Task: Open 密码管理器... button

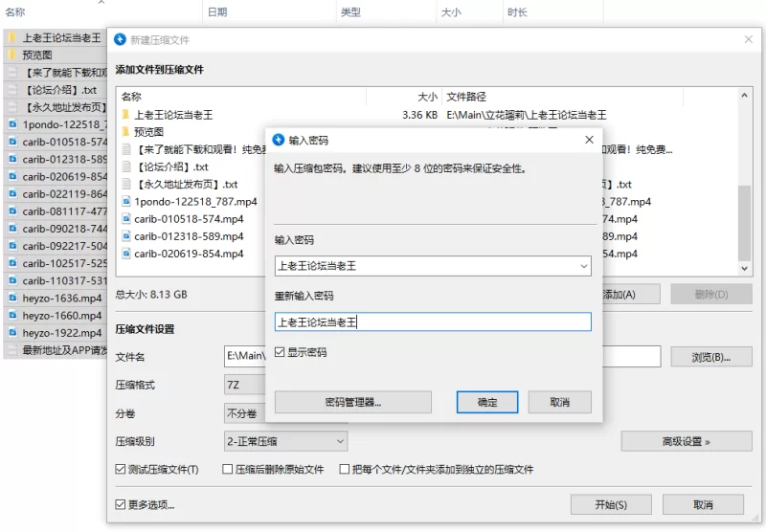Action: click(352, 402)
